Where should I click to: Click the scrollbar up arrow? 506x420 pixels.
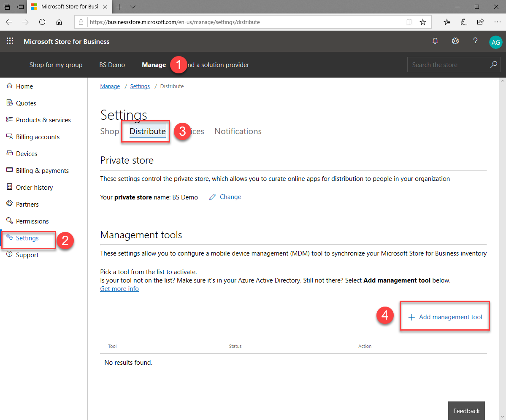coord(503,81)
